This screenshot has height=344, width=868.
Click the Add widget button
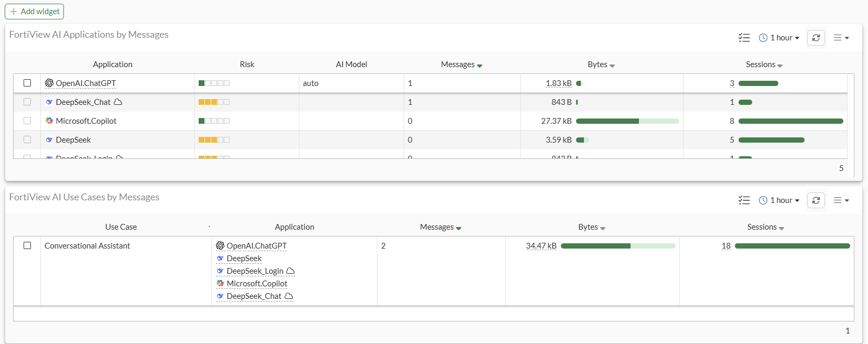coord(35,11)
